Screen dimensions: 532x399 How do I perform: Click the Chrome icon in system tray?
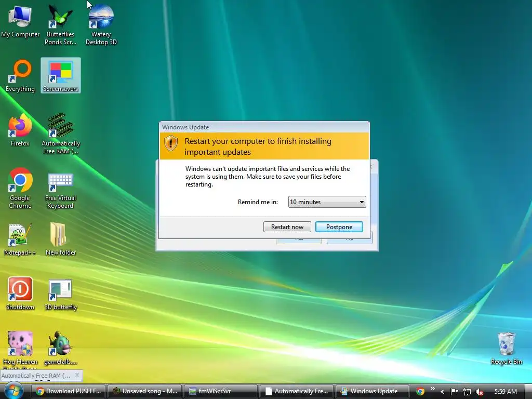click(x=420, y=391)
